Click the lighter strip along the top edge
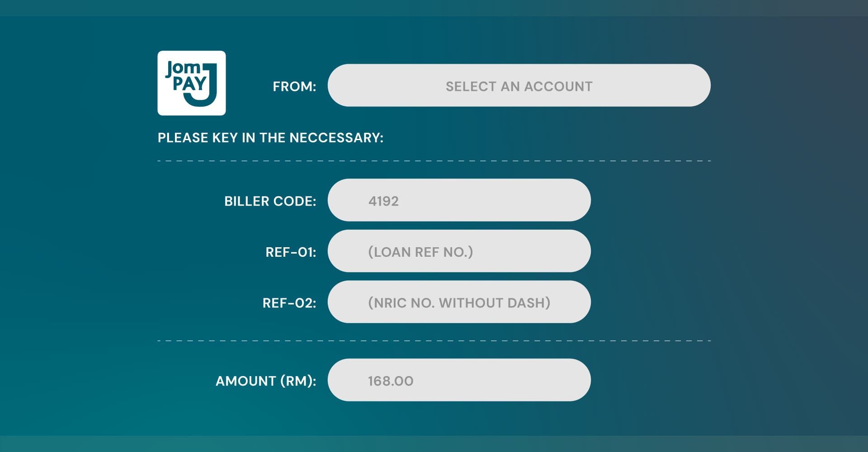The height and width of the screenshot is (452, 868). [434, 8]
